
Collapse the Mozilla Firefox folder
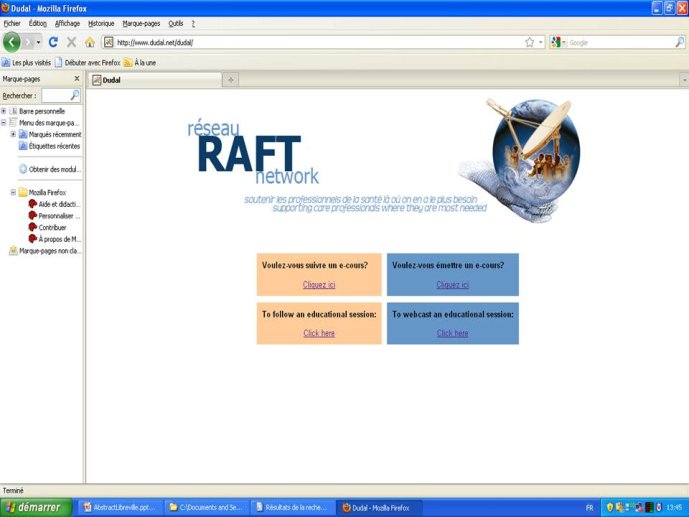coord(13,192)
